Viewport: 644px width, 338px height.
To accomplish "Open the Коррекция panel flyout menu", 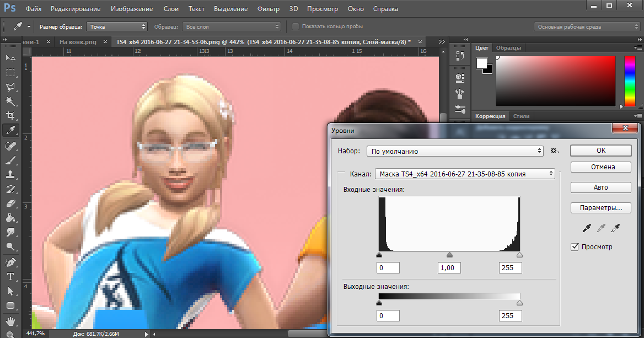I will pyautogui.click(x=638, y=116).
